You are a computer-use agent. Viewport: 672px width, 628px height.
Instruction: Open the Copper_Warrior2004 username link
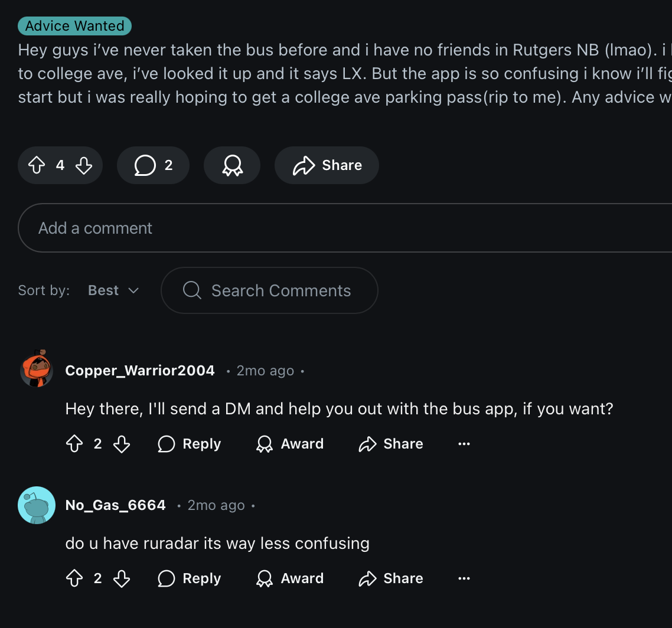(x=140, y=371)
